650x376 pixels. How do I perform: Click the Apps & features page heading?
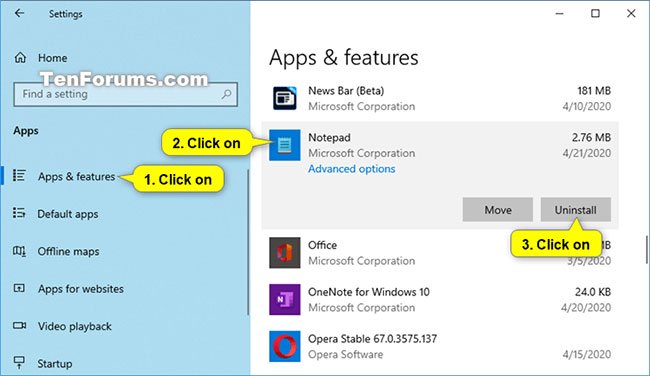tap(344, 58)
